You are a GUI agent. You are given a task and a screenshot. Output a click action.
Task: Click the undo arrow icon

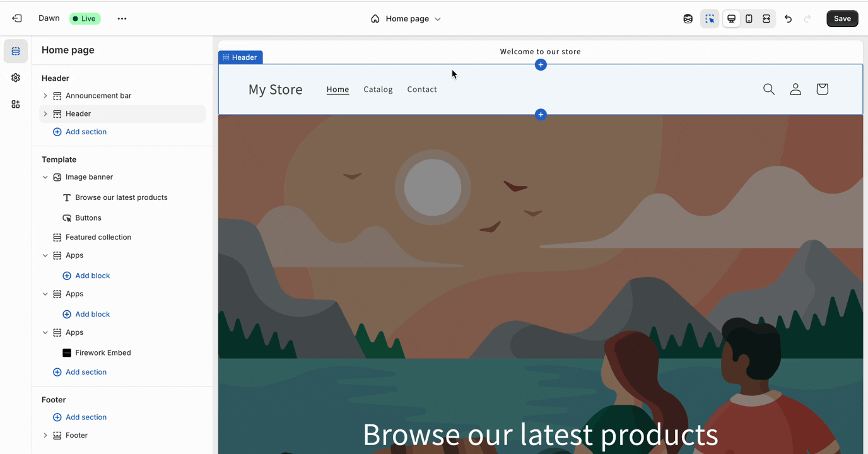pyautogui.click(x=788, y=19)
